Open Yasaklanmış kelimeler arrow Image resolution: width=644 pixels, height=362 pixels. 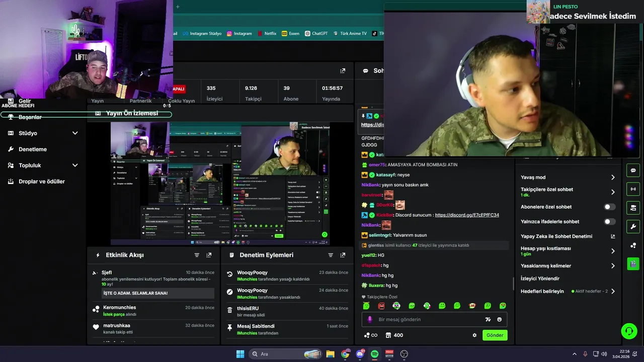pyautogui.click(x=613, y=266)
